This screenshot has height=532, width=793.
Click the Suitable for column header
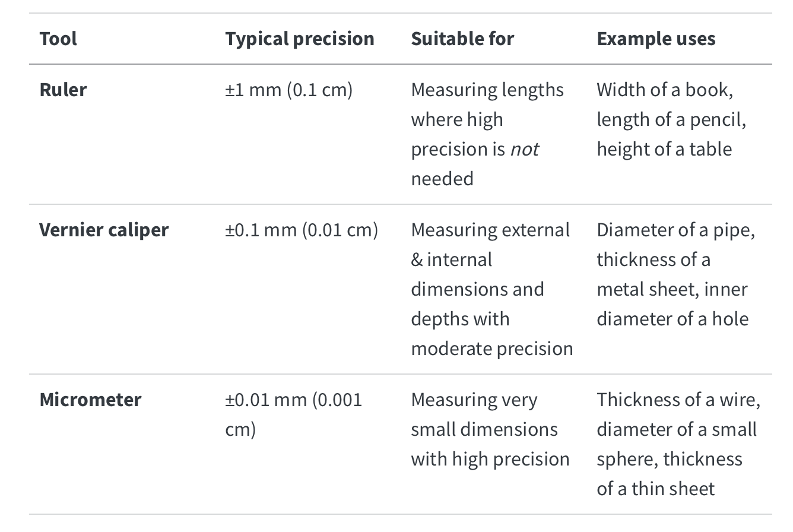point(462,39)
